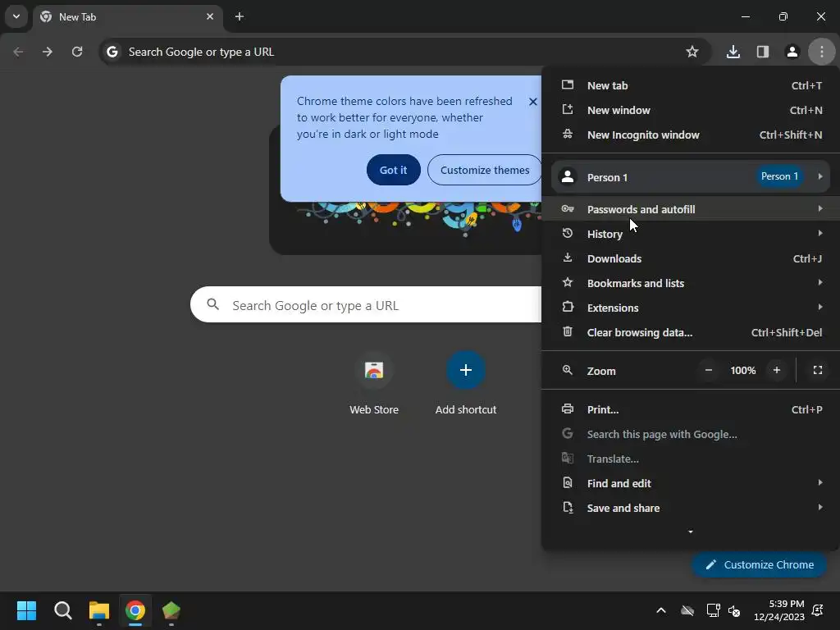
Task: Click Chrome icon in taskbar
Action: coord(135,610)
